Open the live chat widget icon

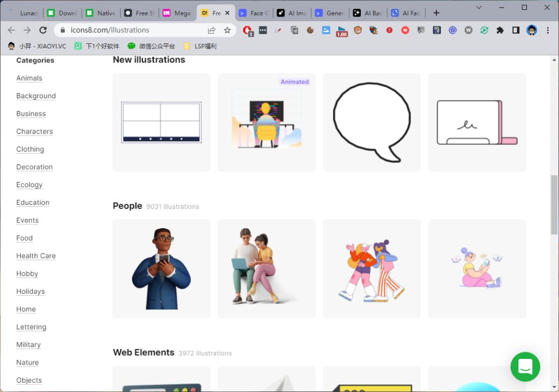click(x=525, y=367)
